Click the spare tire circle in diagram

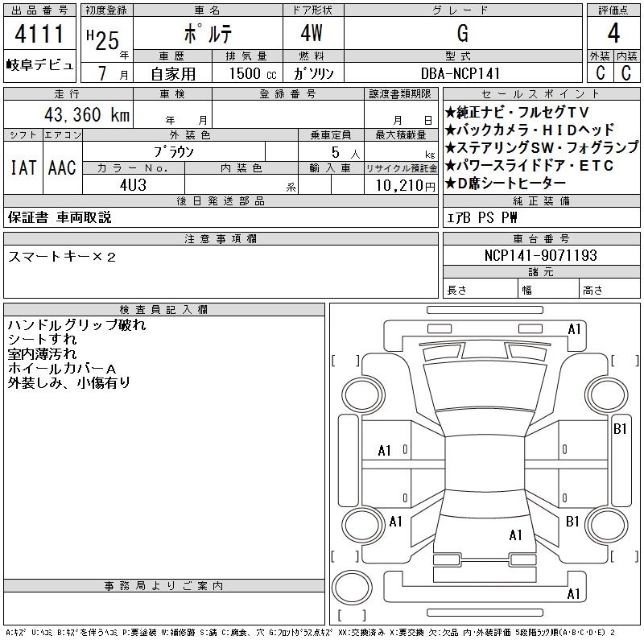352,588
